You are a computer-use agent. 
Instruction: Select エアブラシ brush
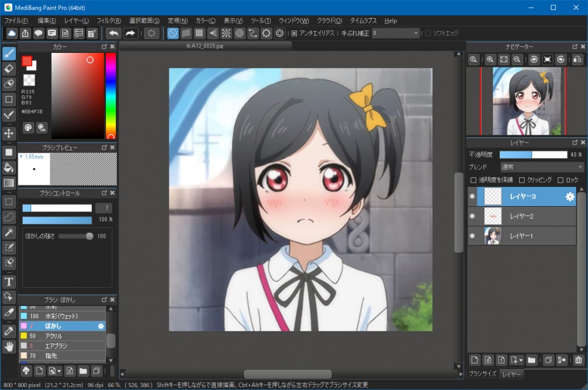point(62,346)
